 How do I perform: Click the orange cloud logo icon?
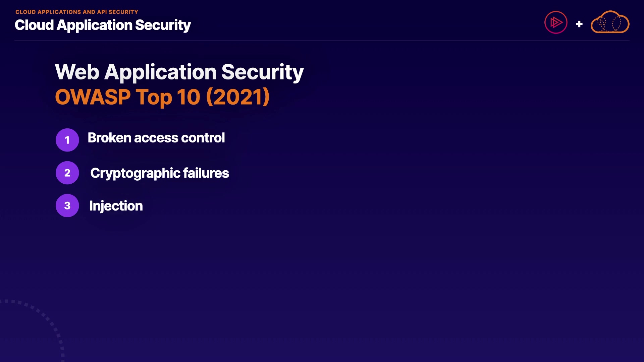click(610, 23)
